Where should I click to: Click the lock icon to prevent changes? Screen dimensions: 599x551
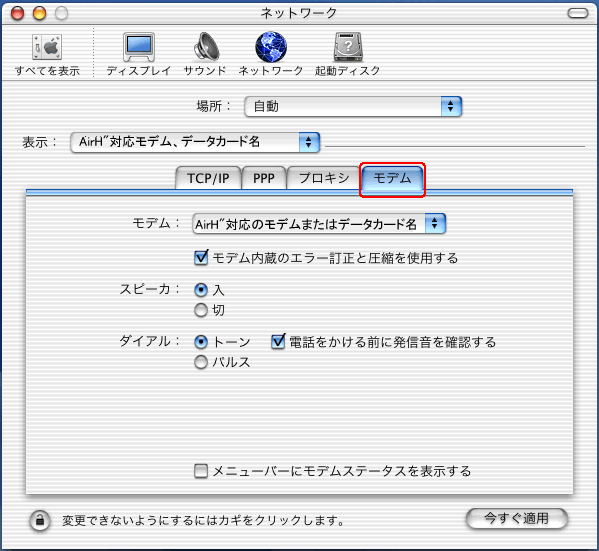pos(40,520)
